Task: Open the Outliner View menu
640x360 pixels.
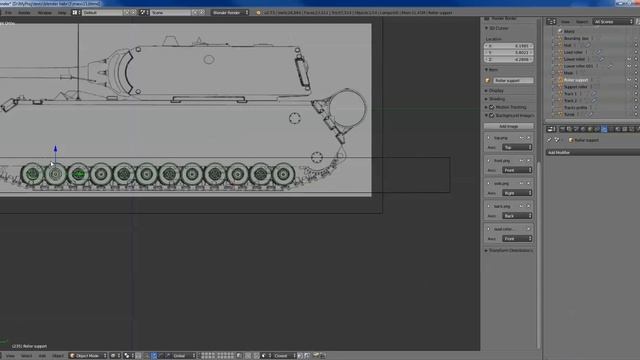Action: coord(565,22)
